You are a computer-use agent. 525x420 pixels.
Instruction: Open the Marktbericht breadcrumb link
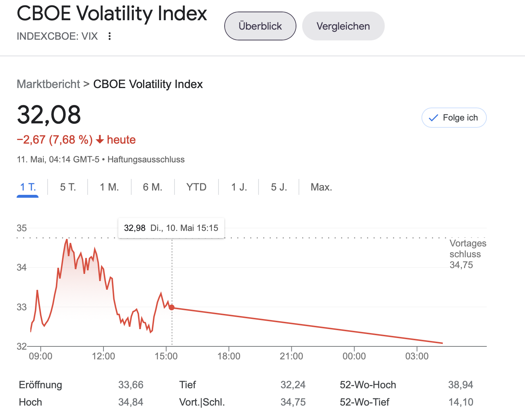coord(48,84)
